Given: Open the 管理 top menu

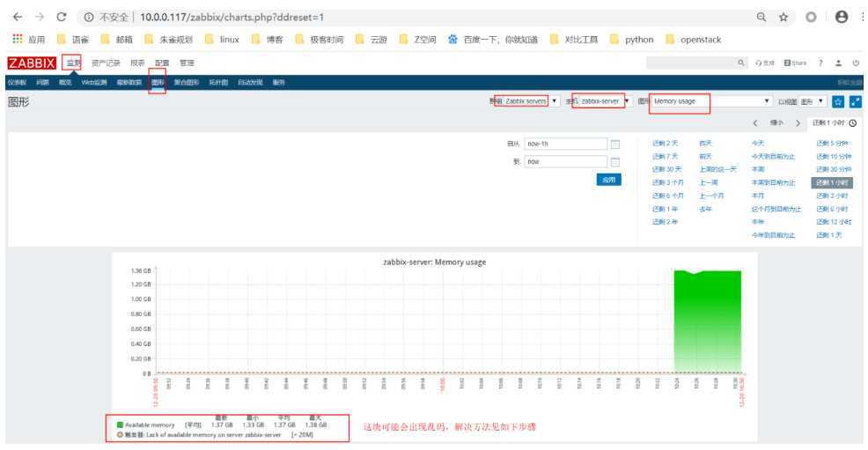Looking at the screenshot, I should coord(187,63).
